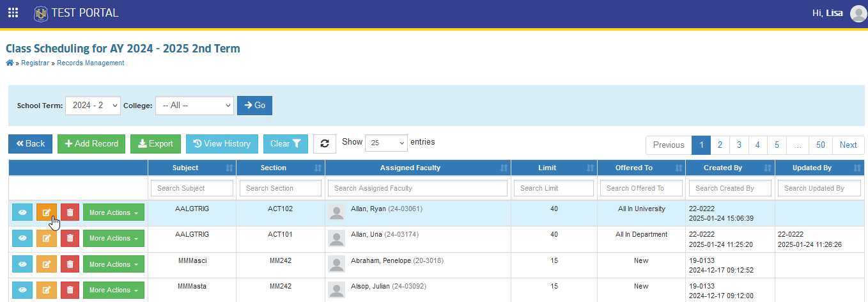
Task: Click Next page button
Action: click(x=848, y=145)
